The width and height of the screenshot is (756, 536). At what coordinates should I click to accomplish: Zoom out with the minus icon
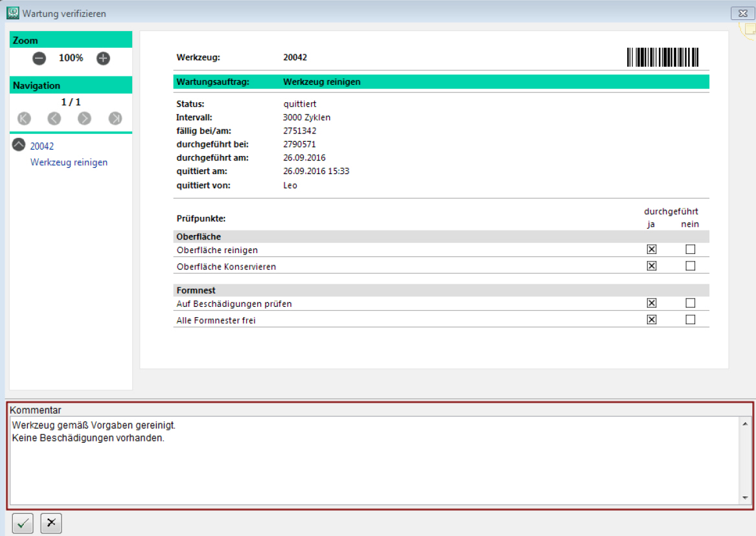coord(40,58)
